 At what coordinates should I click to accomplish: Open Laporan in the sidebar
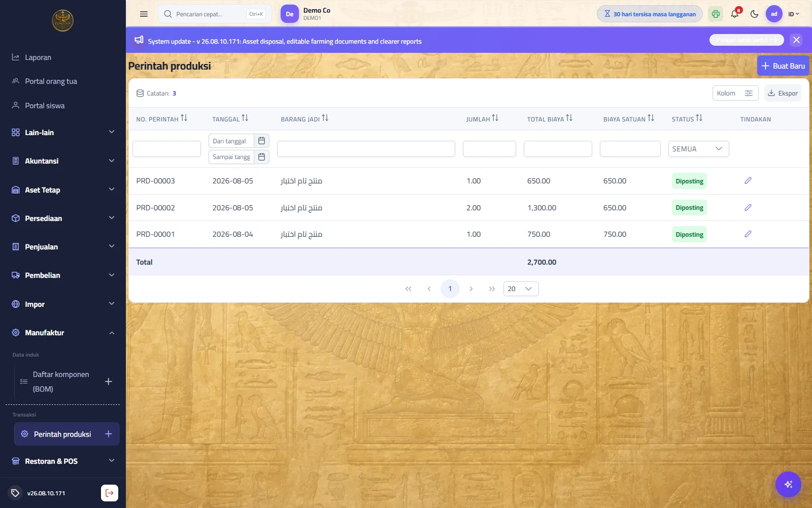[x=63, y=57]
